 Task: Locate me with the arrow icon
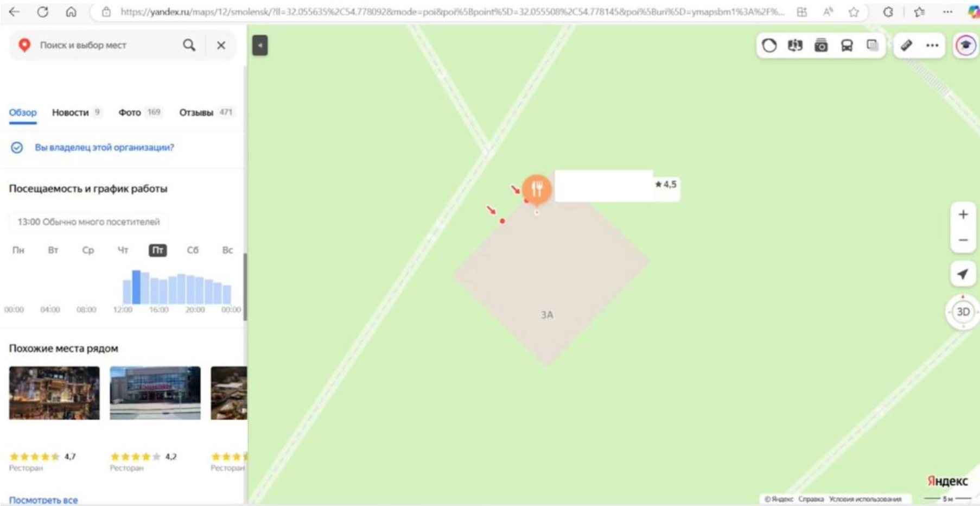click(963, 274)
